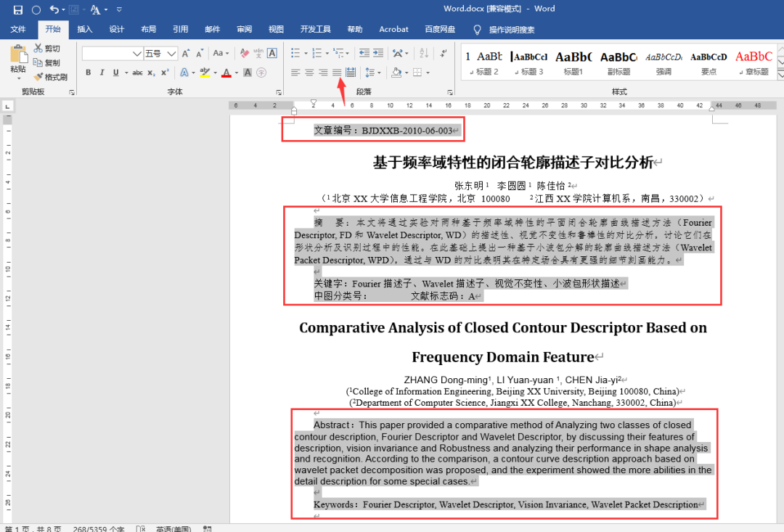Open the underline style dropdown arrow
Screen dimensions: 784x532
[x=126, y=73]
